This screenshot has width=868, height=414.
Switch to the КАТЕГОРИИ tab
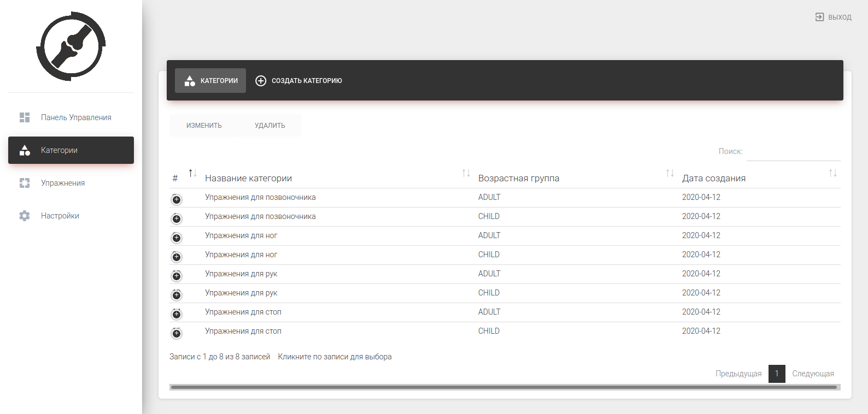coord(210,81)
